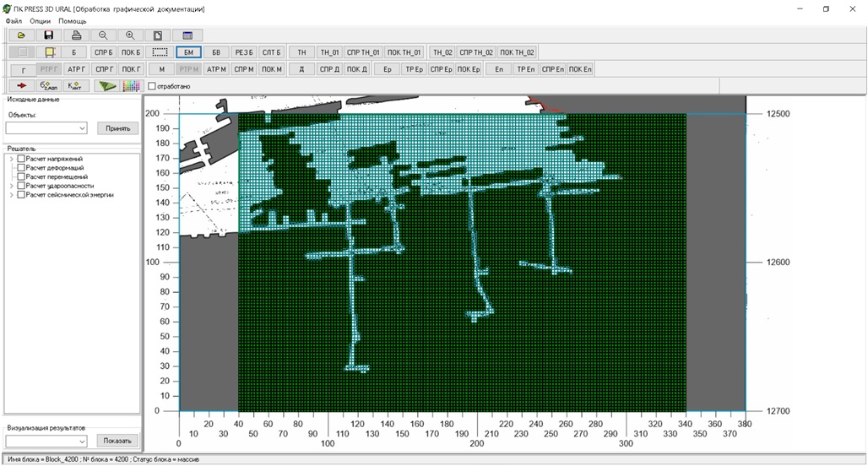Select the yellow block outline tool

pos(49,52)
